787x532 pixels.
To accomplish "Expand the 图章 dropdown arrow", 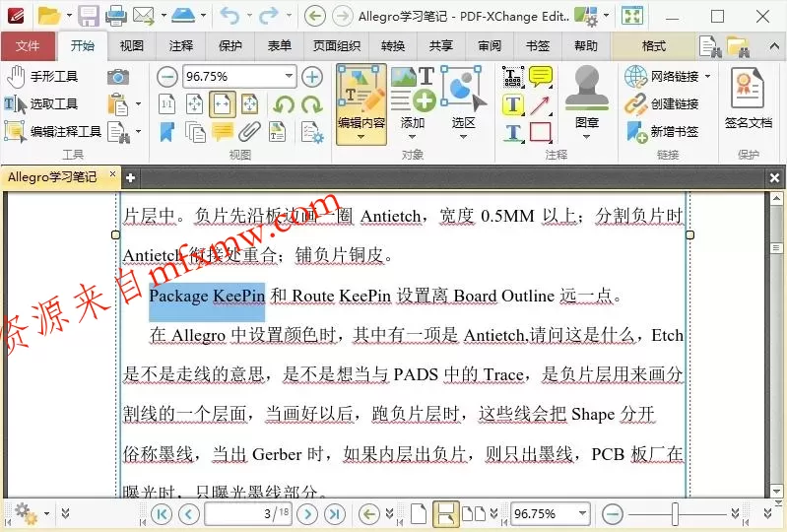I will pos(586,137).
